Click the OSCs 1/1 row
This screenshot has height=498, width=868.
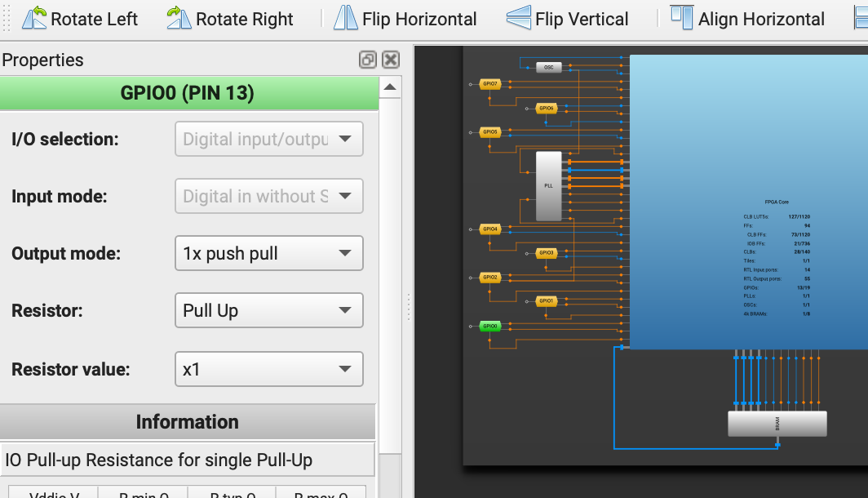click(777, 305)
